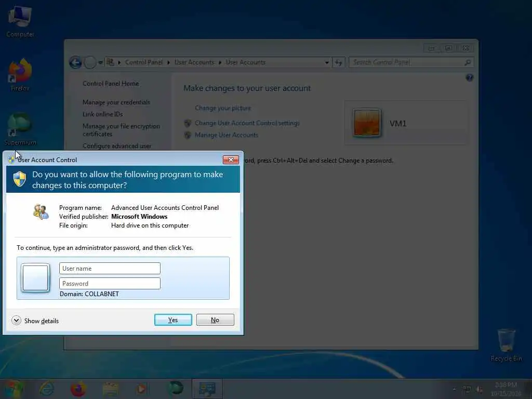Open the Windows Start menu
Viewport: 532px width, 399px height.
click(14, 389)
